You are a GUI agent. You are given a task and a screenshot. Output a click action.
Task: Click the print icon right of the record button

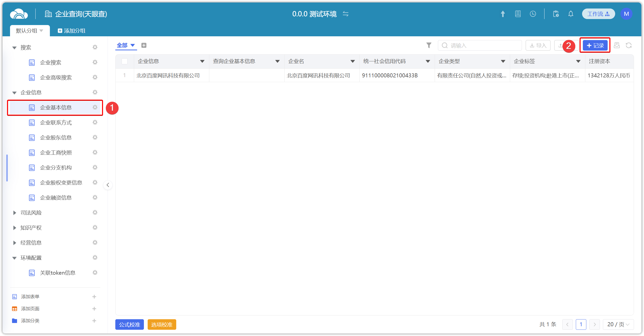(617, 45)
